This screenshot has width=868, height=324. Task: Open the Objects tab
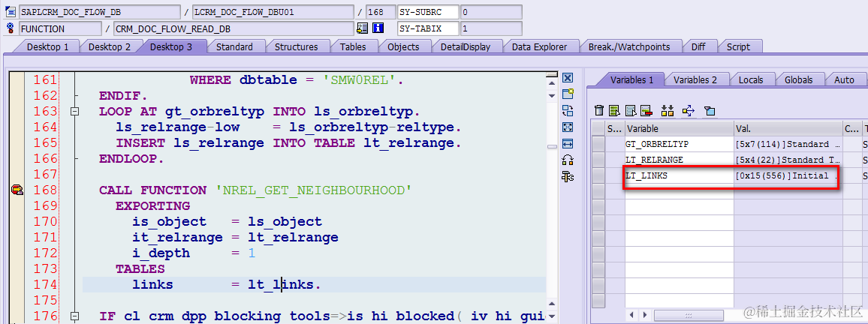coord(403,47)
